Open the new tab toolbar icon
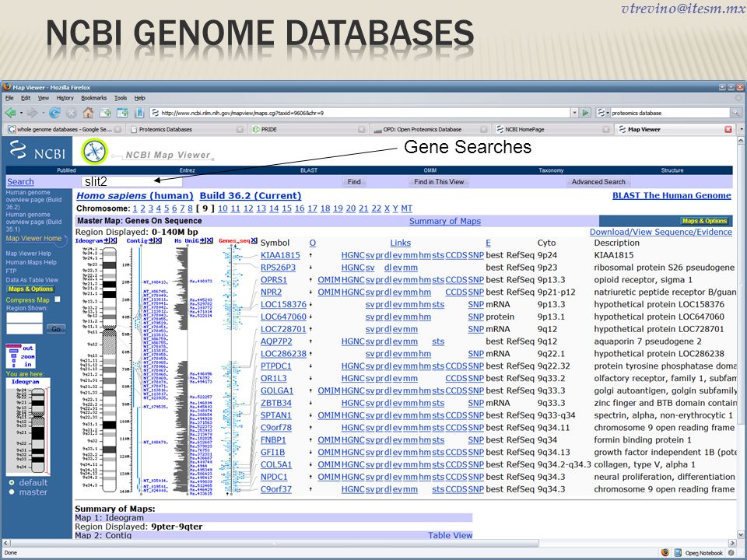Screen dimensions: 747x560 [105, 113]
